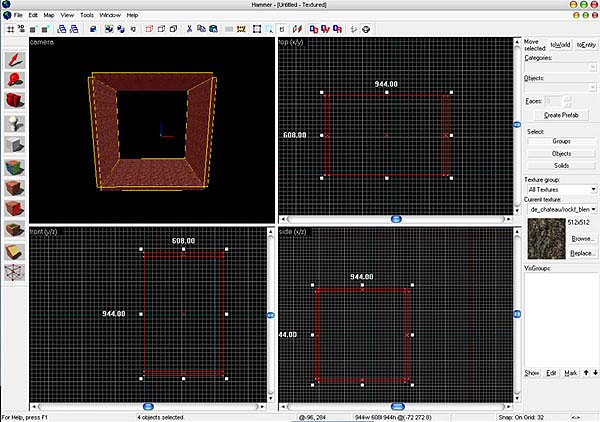Set selection mode to Groups

click(561, 141)
